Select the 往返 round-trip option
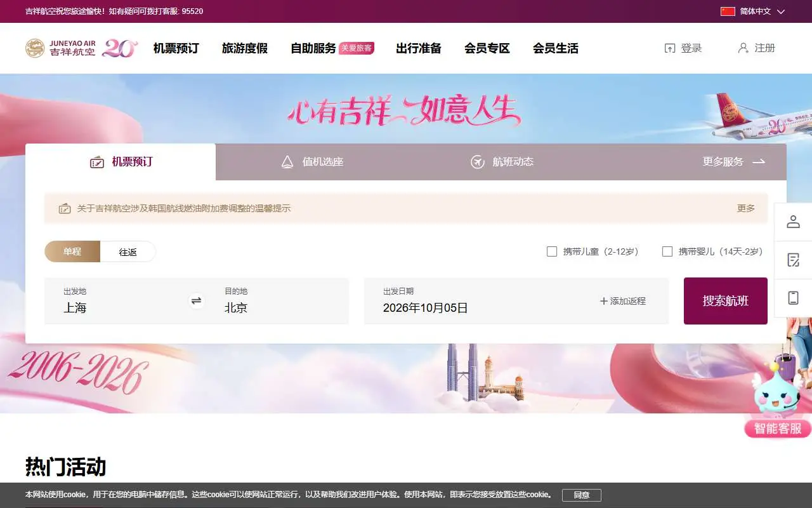Viewport: 812px width, 508px height. pyautogui.click(x=128, y=251)
